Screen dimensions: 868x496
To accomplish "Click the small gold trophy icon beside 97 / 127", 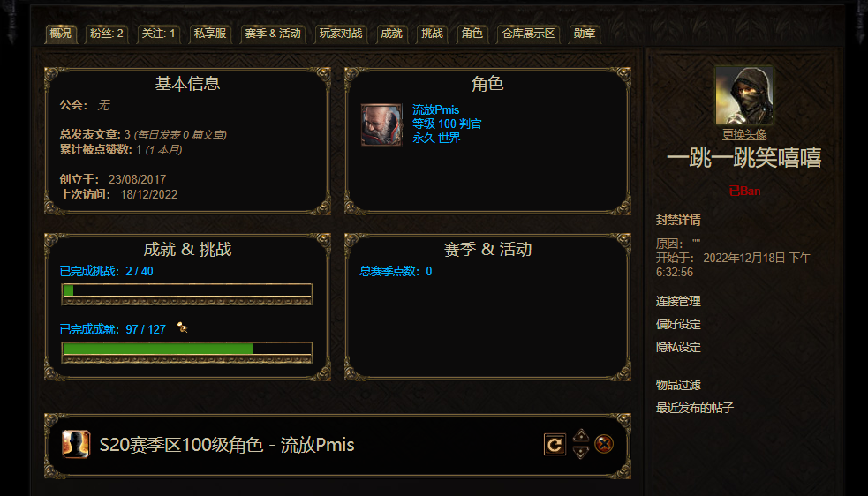I will click(182, 327).
